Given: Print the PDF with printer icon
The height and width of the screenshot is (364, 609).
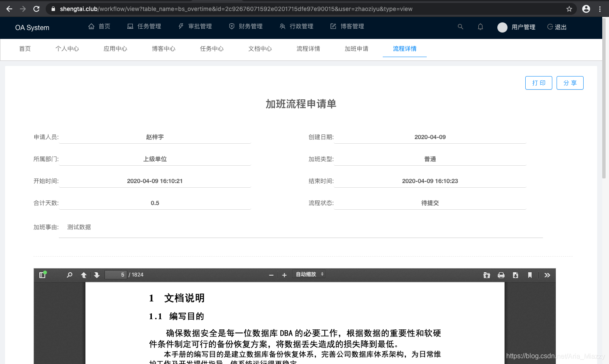Looking at the screenshot, I should pos(501,275).
